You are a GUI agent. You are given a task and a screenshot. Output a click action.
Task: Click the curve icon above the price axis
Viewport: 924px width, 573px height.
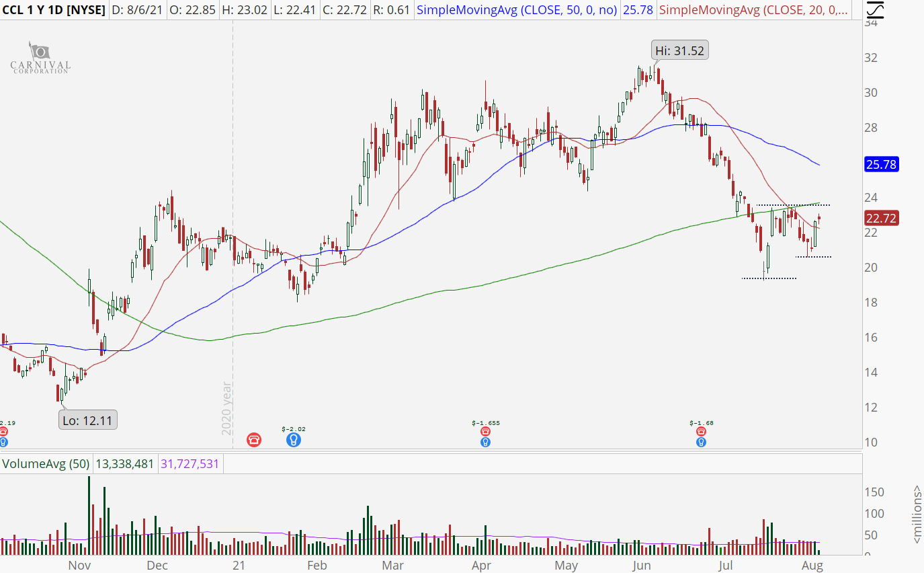pos(874,9)
